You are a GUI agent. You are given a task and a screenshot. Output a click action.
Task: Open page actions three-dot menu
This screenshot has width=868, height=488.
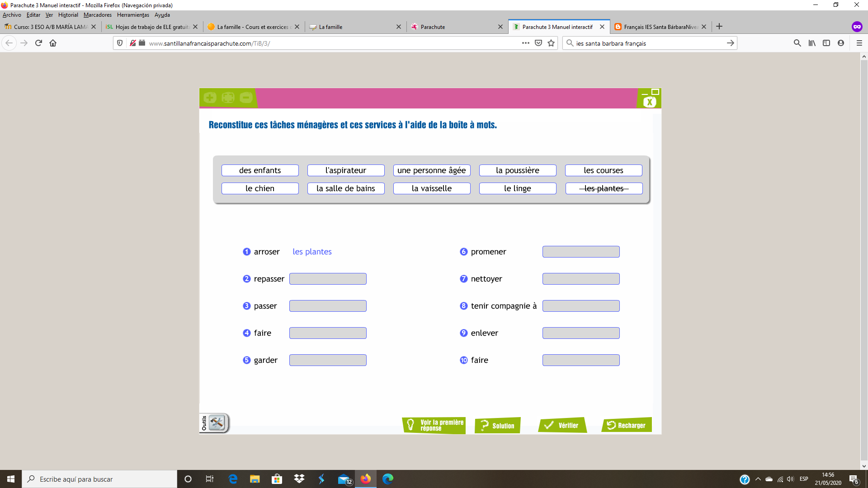click(525, 43)
